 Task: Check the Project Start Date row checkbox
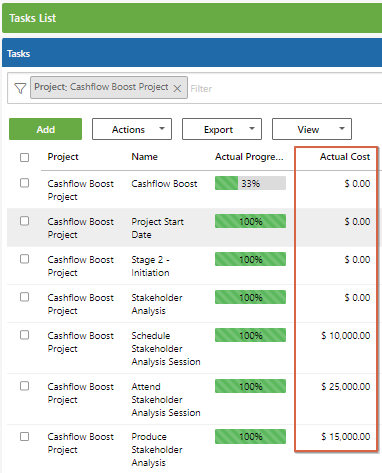pos(24,221)
